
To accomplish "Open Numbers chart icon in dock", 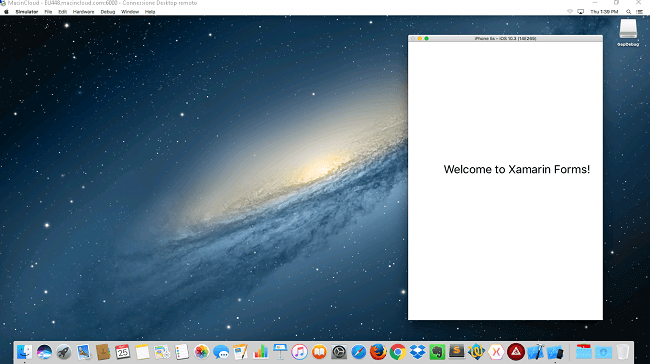I will (260, 352).
